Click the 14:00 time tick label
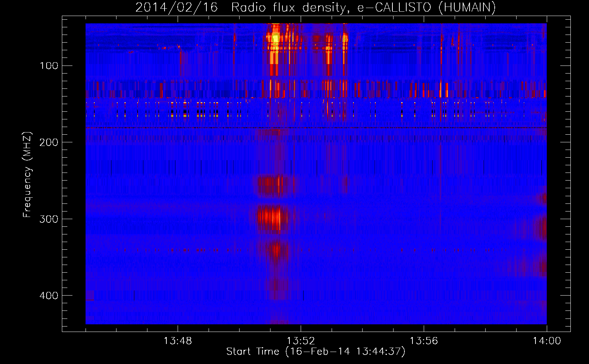The height and width of the screenshot is (364, 589). coord(547,341)
